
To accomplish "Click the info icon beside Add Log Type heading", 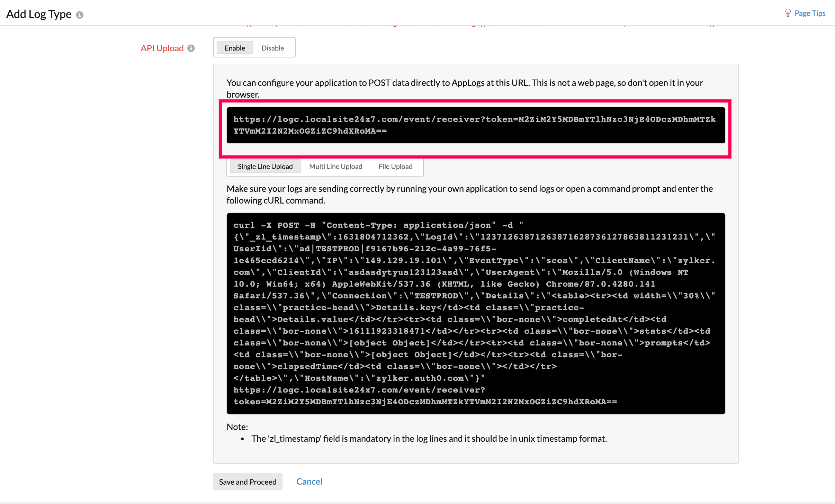I will tap(80, 15).
